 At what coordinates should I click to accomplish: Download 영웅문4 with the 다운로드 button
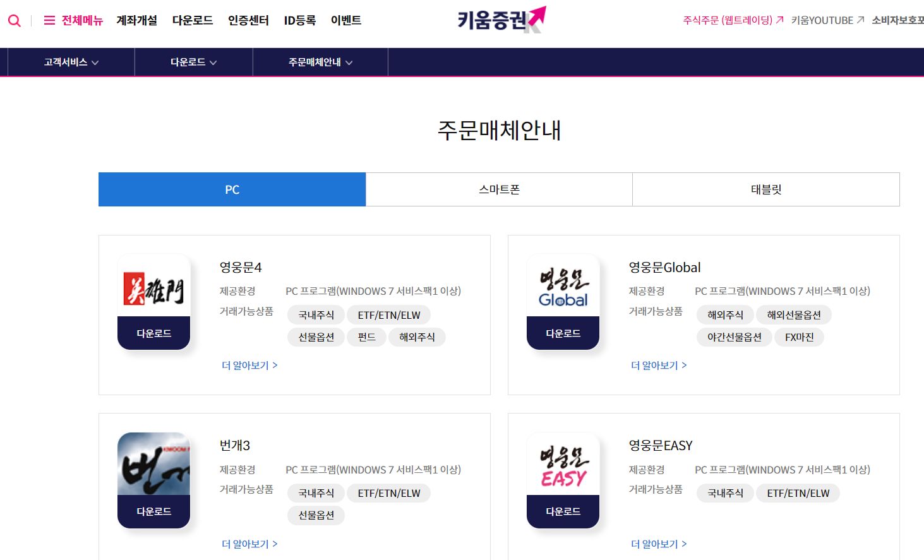click(153, 333)
